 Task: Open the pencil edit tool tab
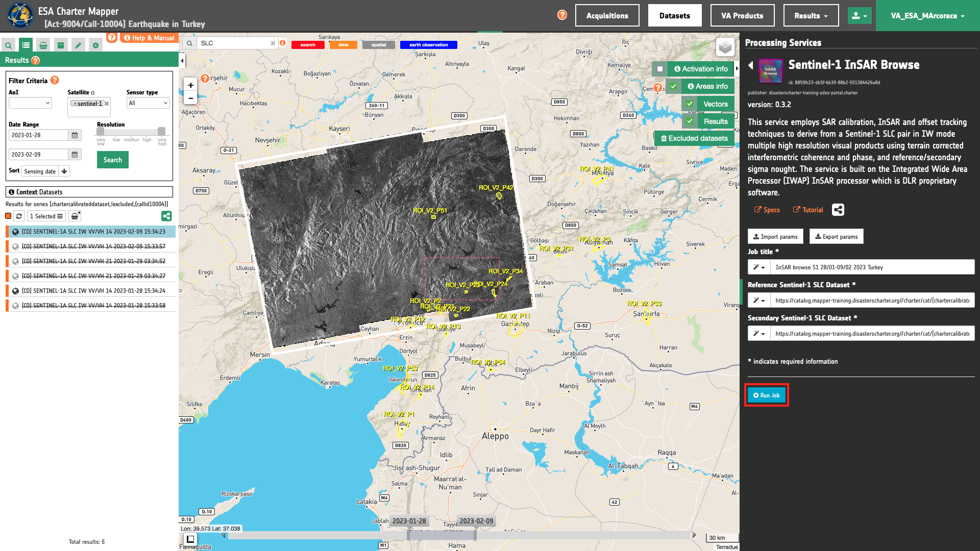click(x=78, y=45)
